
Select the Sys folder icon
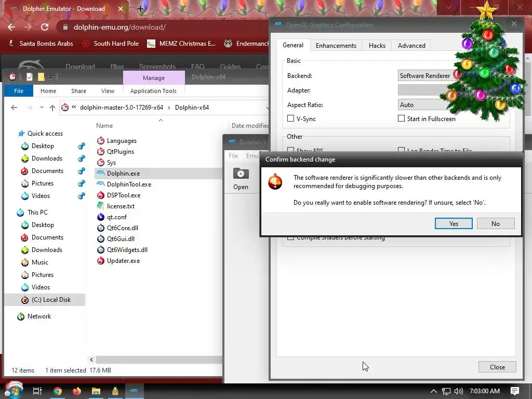click(101, 163)
